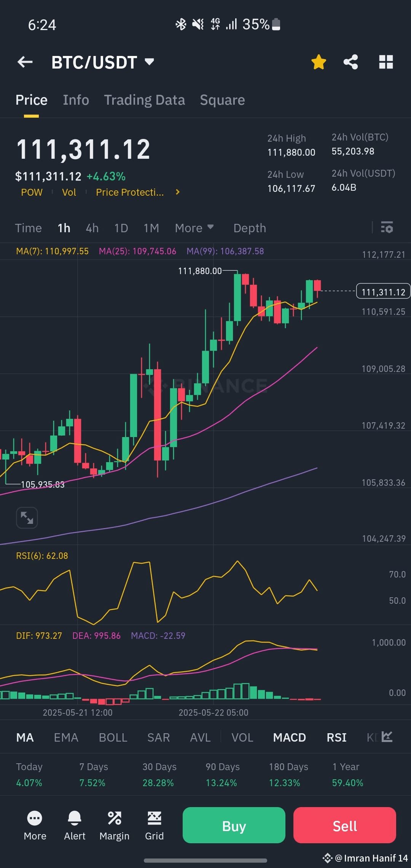
Task: Tap the RSI(6): 62.08 label
Action: coord(42,556)
